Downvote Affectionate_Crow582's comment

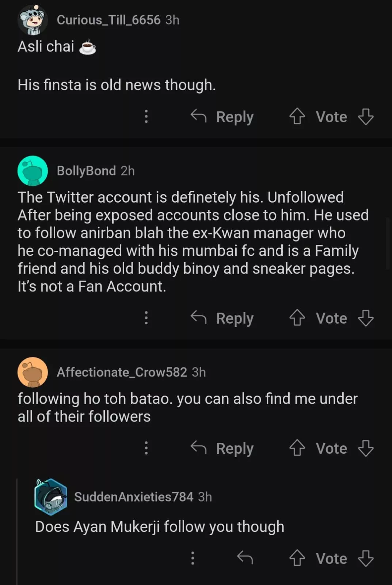(366, 448)
